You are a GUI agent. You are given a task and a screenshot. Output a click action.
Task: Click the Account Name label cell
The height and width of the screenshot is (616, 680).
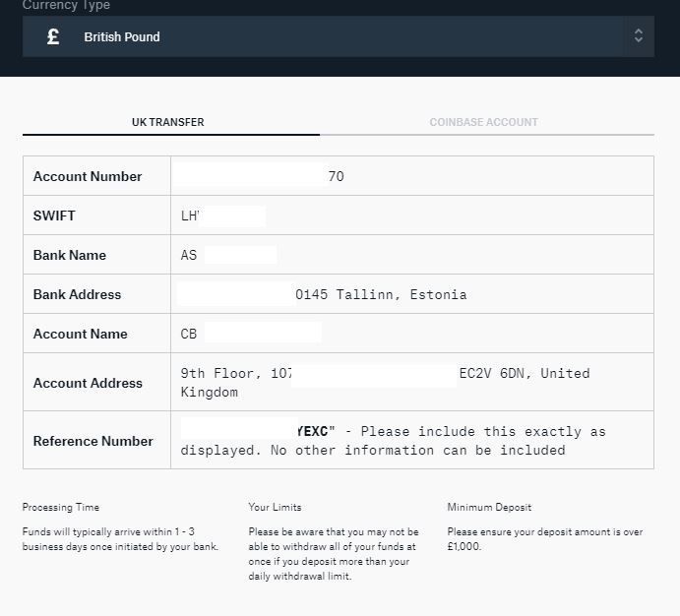pyautogui.click(x=80, y=334)
